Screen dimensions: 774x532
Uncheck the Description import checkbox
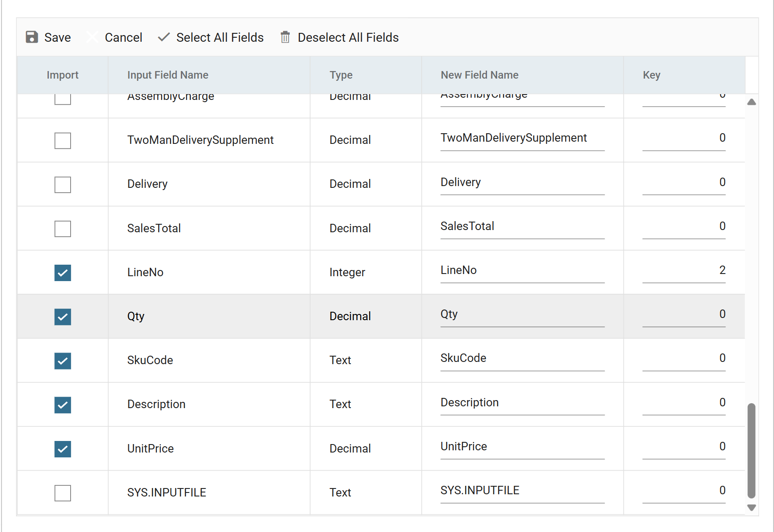click(63, 405)
